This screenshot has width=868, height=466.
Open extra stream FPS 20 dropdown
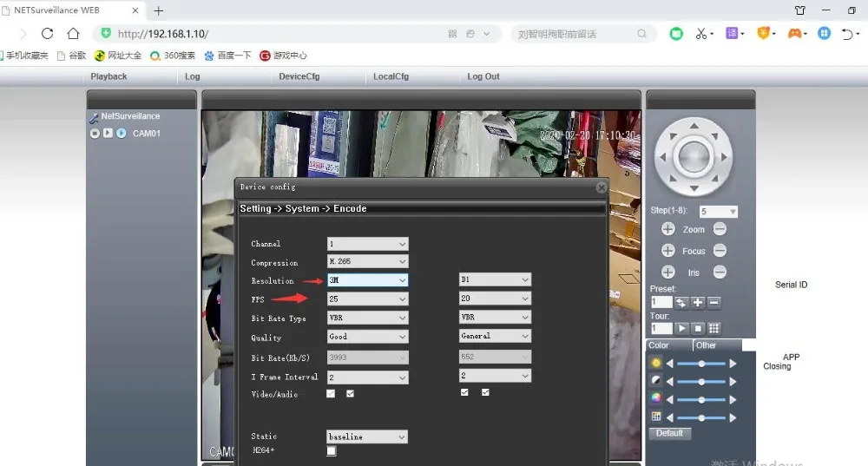[x=495, y=299]
